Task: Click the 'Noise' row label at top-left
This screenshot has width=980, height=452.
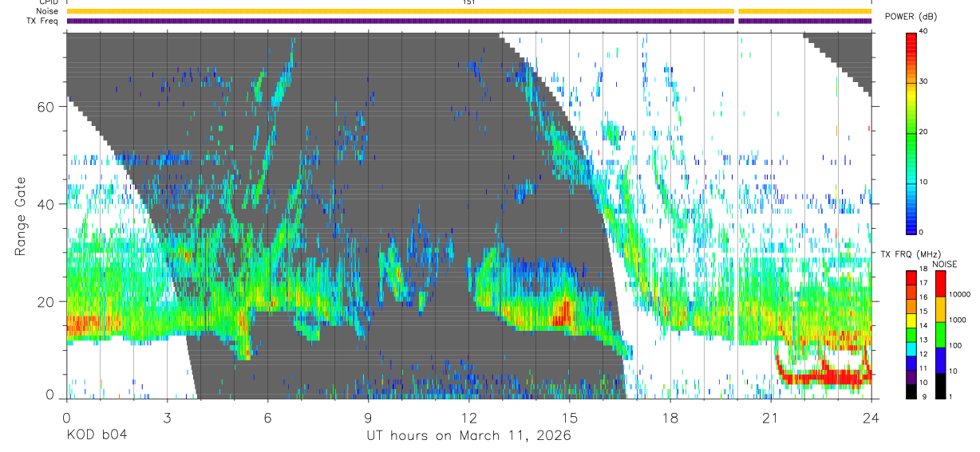Action: 48,11
